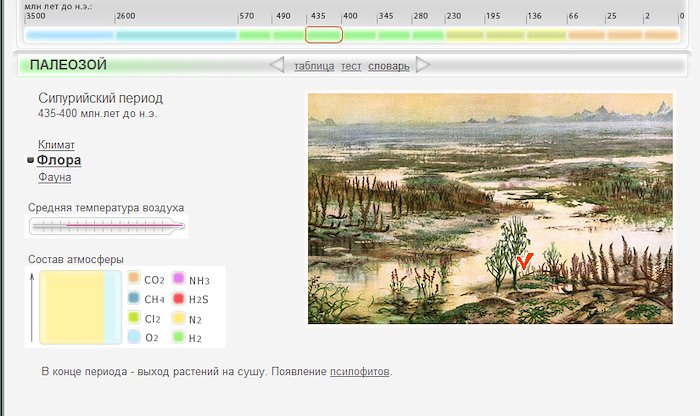
Task: Select the 3500–2600 timeline segment
Action: (70, 35)
